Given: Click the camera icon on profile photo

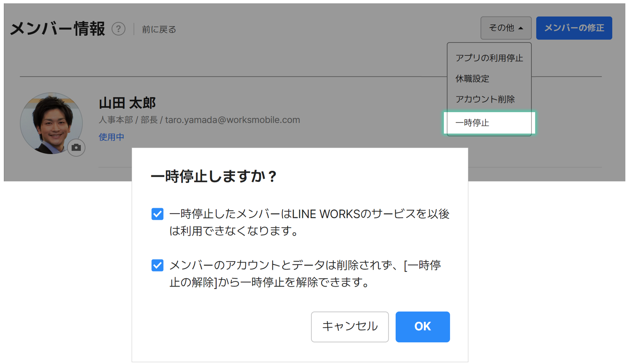Looking at the screenshot, I should [76, 147].
